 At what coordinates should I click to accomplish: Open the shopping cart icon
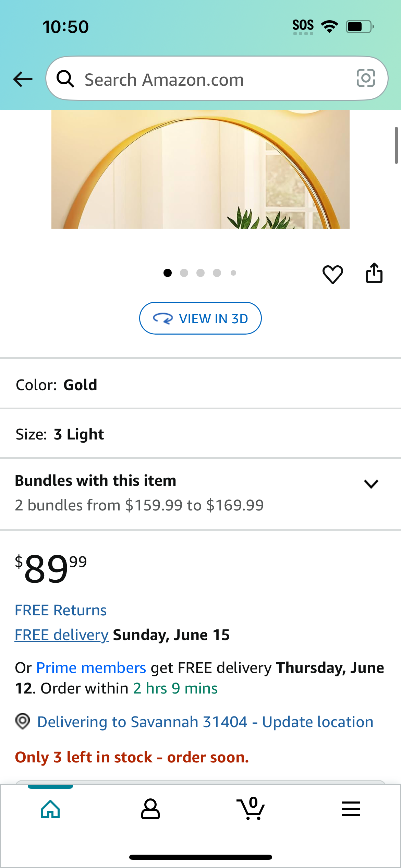(251, 808)
